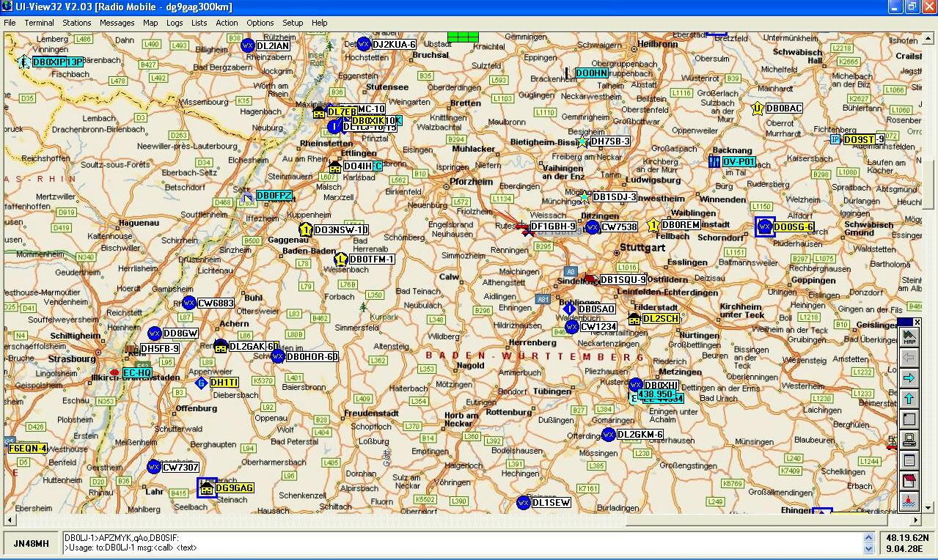Screen dimensions: 938x560
Task: Click the lined list toolbar button
Action: point(909,460)
